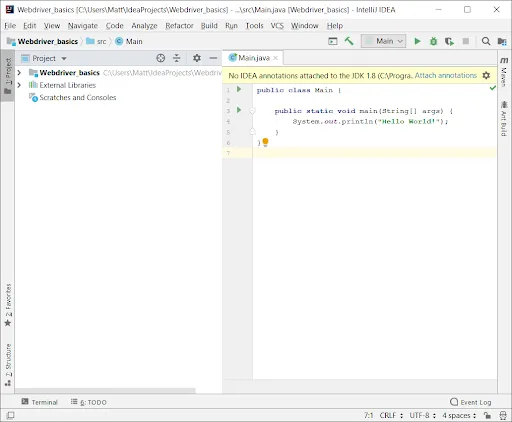The image size is (512, 422).
Task: Locate current file with the crosshair icon
Action: click(161, 58)
